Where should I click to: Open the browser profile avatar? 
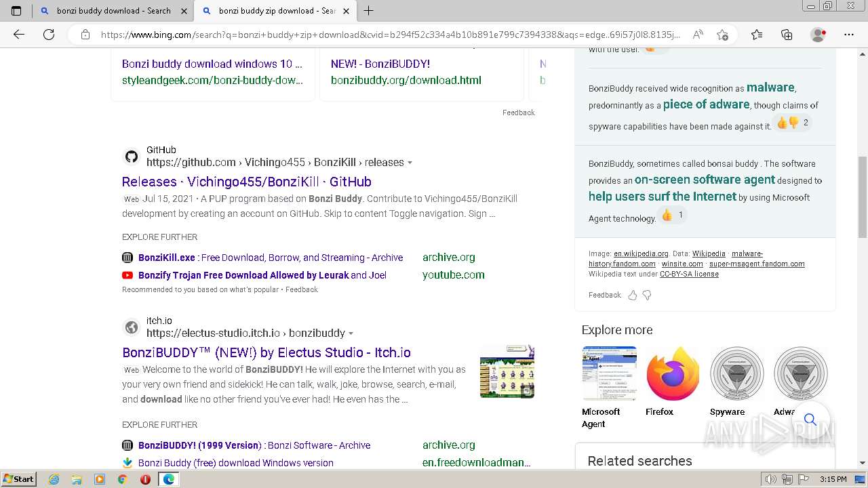[x=818, y=35]
